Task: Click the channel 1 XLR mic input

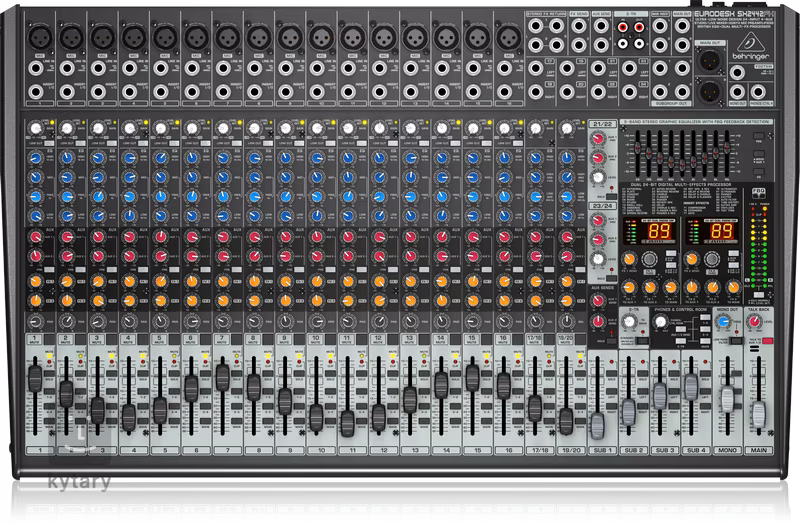Action: (x=37, y=38)
